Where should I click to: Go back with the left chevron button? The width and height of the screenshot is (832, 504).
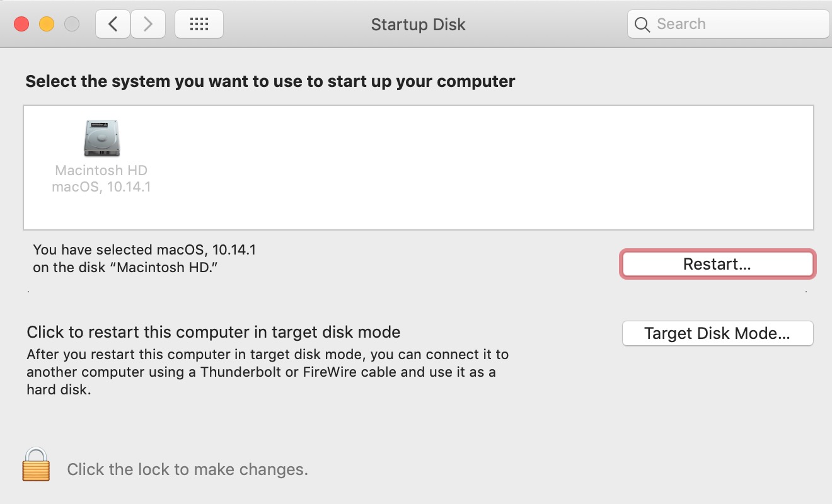pos(113,24)
